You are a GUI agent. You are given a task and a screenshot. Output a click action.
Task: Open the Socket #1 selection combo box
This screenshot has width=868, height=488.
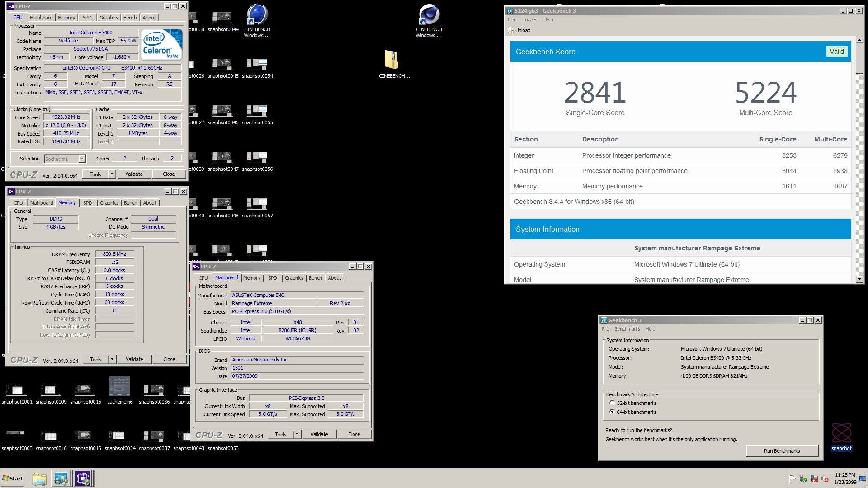[x=65, y=159]
